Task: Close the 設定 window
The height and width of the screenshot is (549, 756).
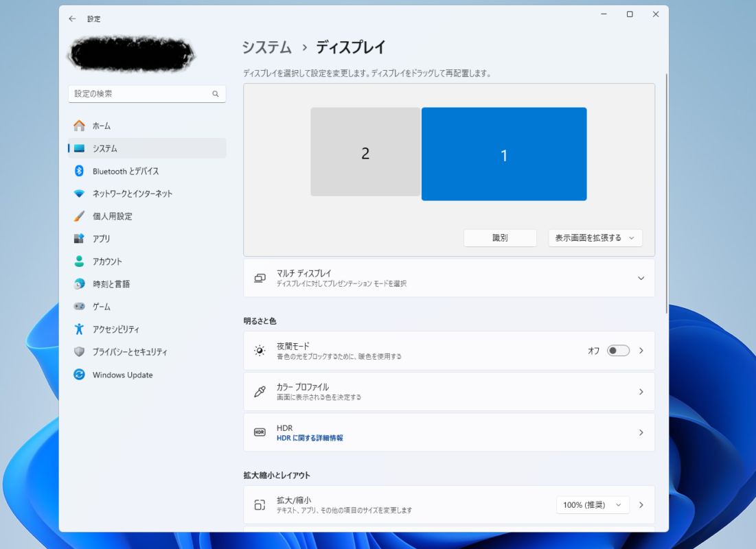Action: 656,14
